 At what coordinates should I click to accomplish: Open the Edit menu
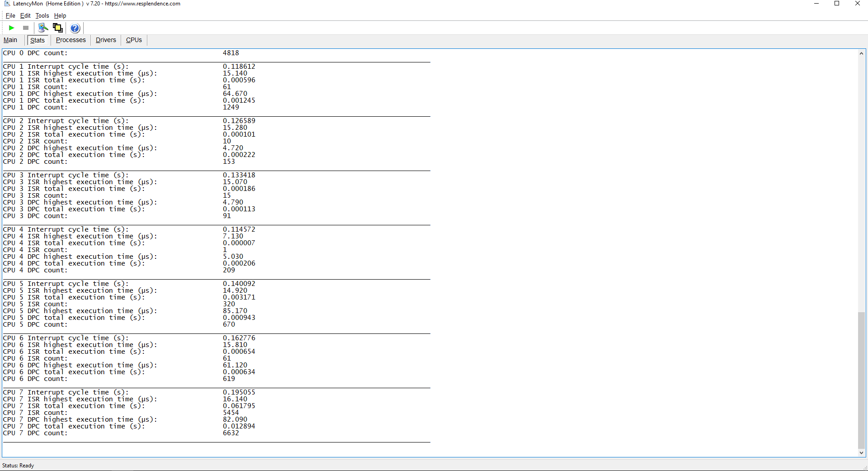25,15
